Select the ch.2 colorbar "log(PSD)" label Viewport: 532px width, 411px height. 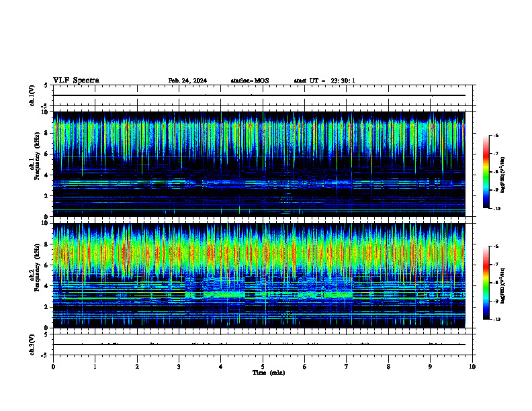click(x=503, y=285)
